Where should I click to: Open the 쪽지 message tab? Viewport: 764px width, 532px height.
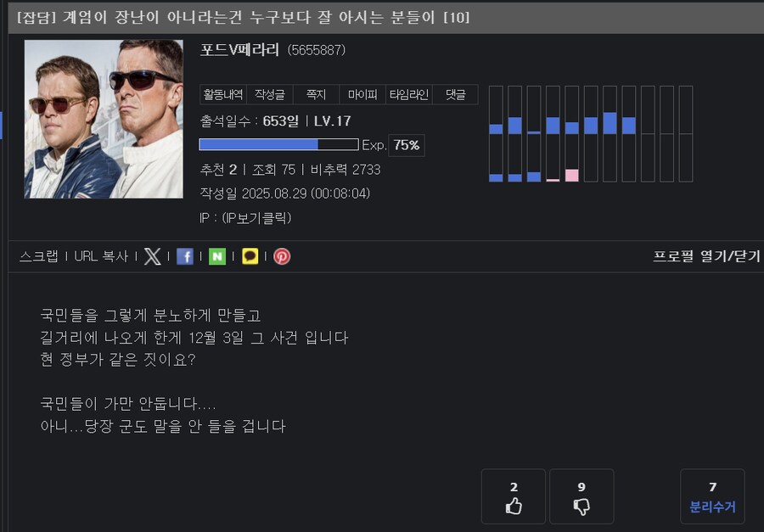click(316, 94)
